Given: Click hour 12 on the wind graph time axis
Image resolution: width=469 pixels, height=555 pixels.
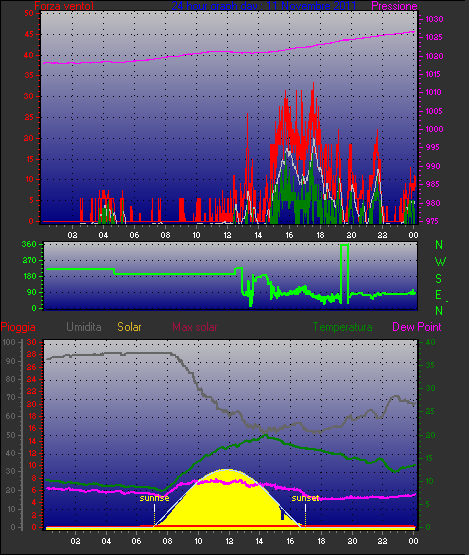Looking at the screenshot, I should coord(227,235).
